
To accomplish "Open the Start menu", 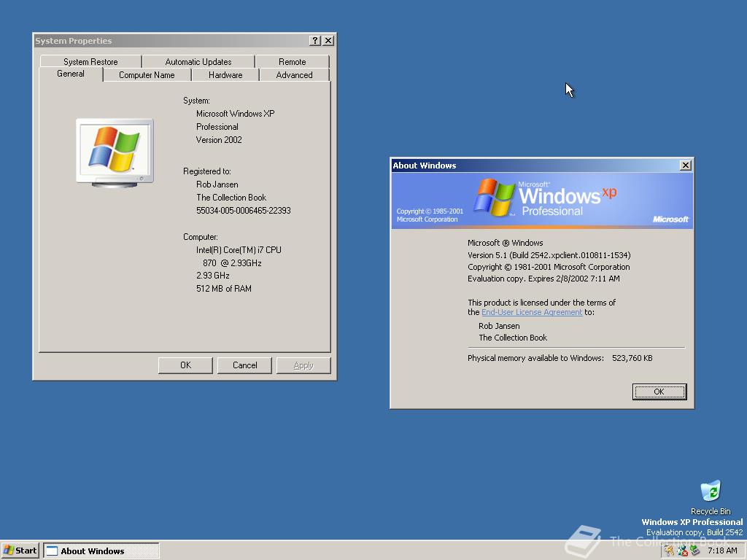I will point(20,551).
